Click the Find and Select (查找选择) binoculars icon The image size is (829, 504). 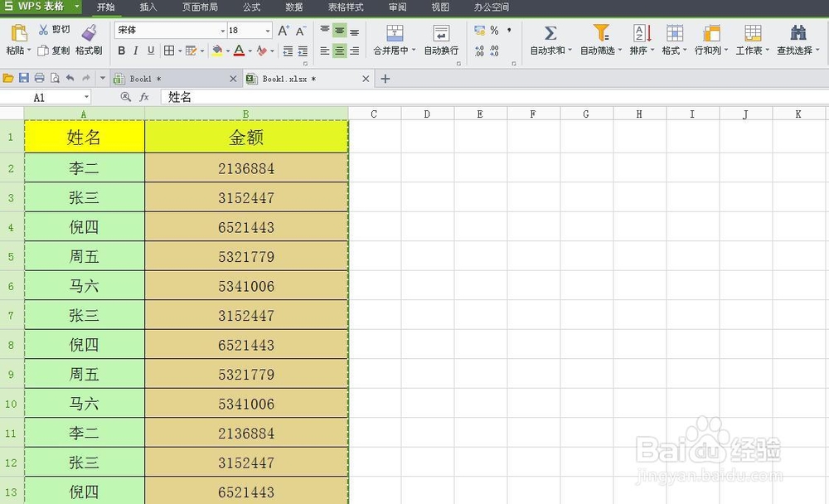pos(797,33)
